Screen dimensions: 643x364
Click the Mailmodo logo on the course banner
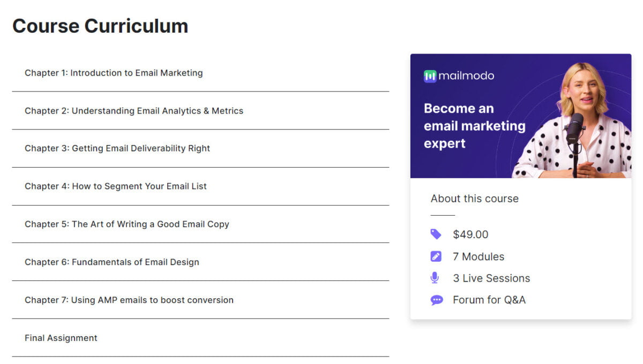(459, 75)
